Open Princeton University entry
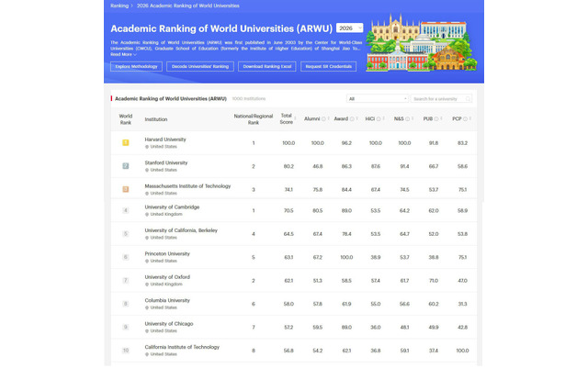The height and width of the screenshot is (391, 588). coord(167,254)
